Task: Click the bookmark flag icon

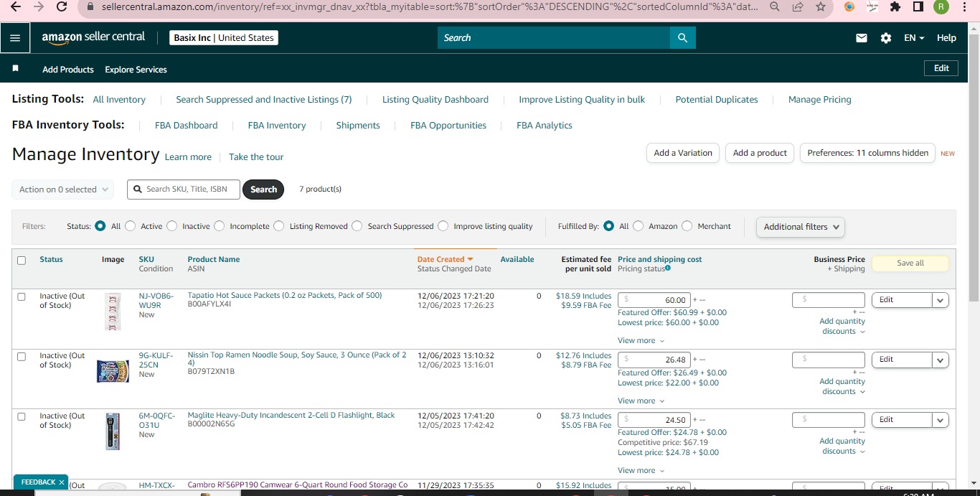Action: pos(15,69)
